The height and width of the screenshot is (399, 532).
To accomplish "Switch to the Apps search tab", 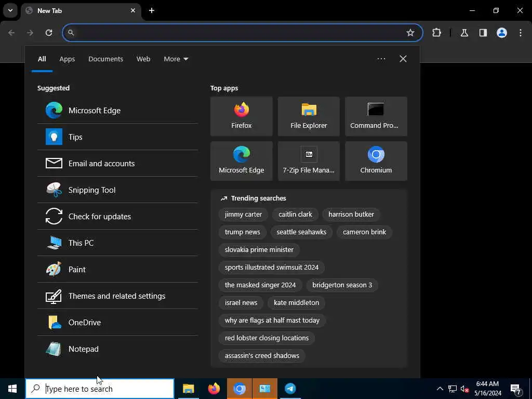I will (67, 59).
